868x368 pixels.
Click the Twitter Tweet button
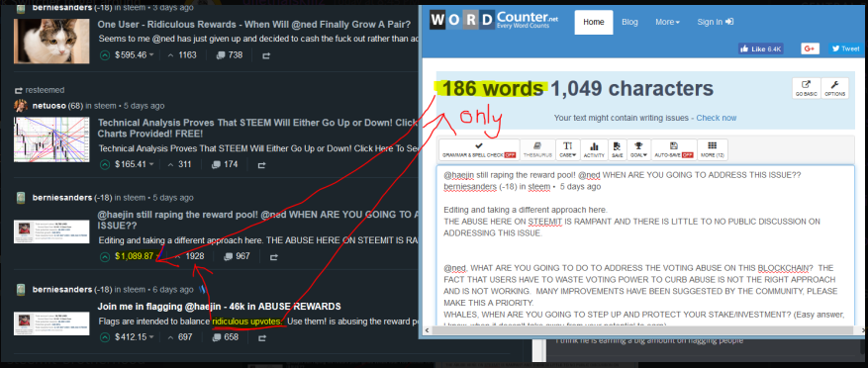point(845,48)
